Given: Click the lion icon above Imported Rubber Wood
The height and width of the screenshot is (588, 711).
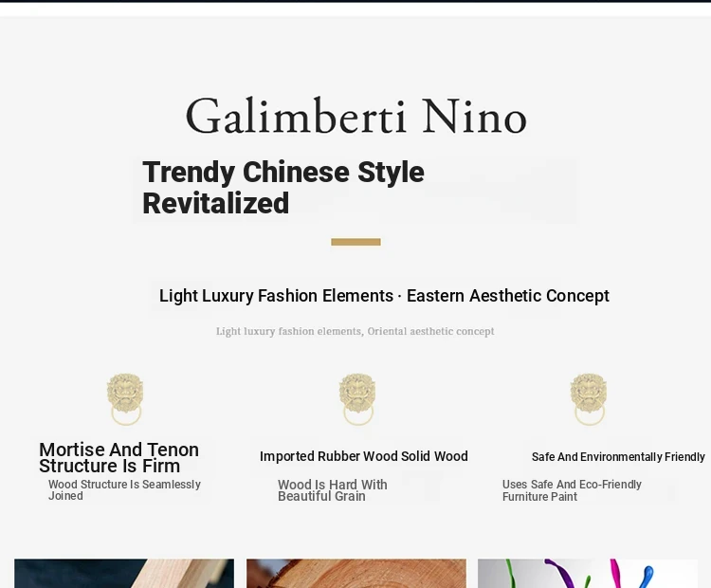Looking at the screenshot, I should click(x=357, y=399).
